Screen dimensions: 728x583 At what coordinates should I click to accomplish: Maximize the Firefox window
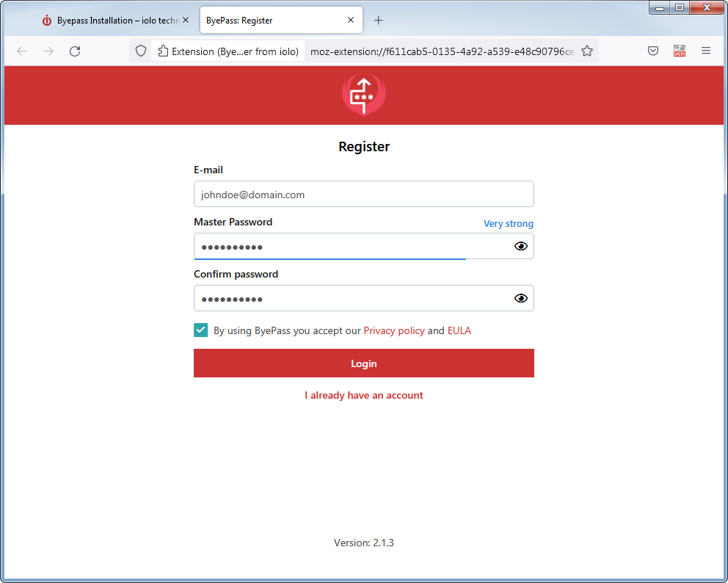click(680, 7)
